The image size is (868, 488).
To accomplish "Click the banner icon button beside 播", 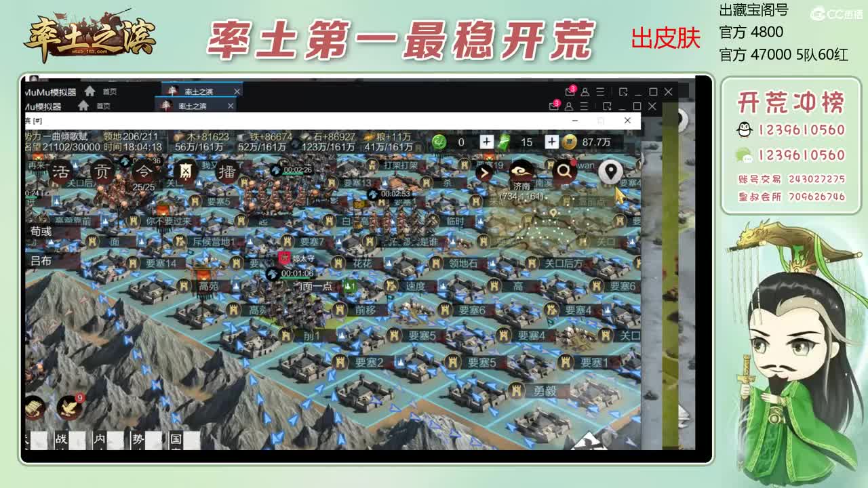I will pyautogui.click(x=186, y=171).
